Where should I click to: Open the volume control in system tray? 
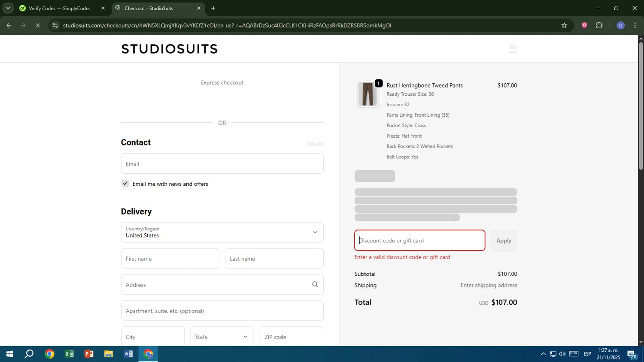[x=562, y=354]
